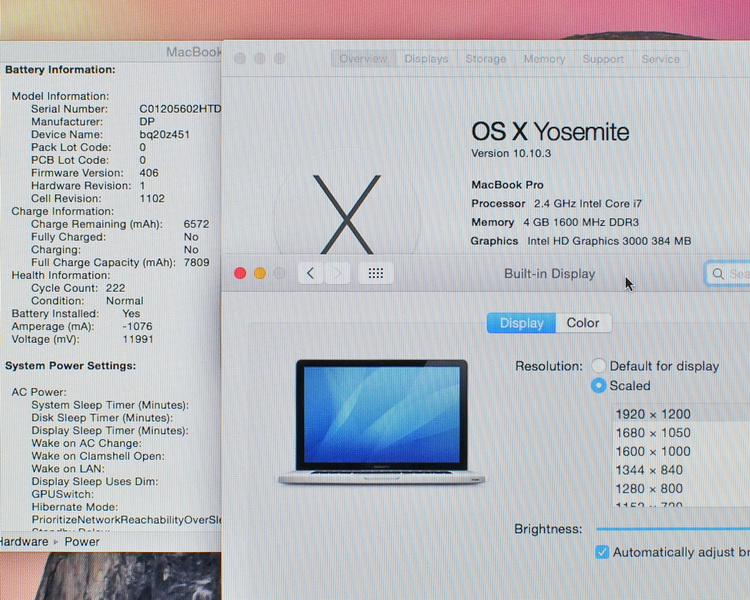Click Wake on LAN row
The image size is (750, 600).
point(68,468)
